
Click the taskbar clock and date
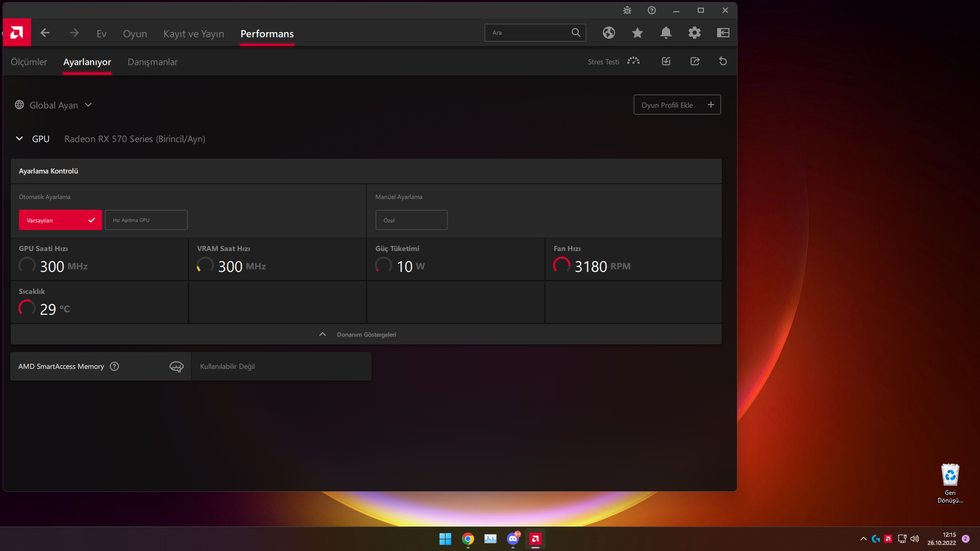pyautogui.click(x=941, y=539)
